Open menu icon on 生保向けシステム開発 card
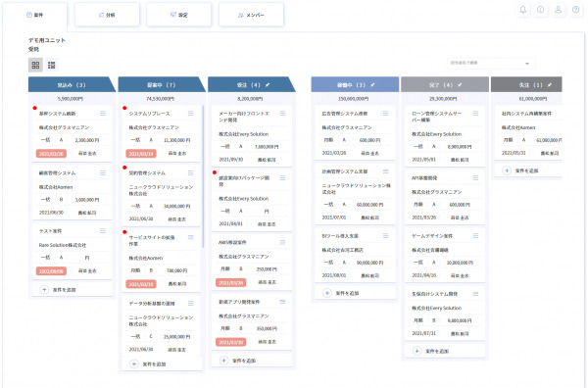 [x=475, y=294]
